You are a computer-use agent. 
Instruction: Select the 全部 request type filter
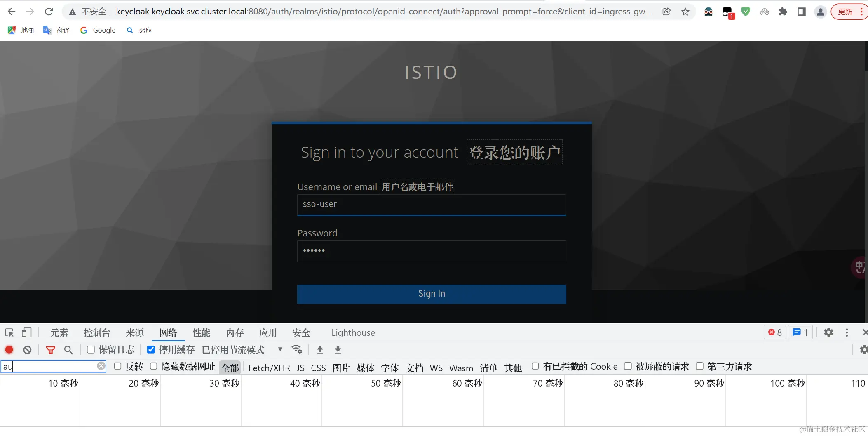tap(230, 367)
